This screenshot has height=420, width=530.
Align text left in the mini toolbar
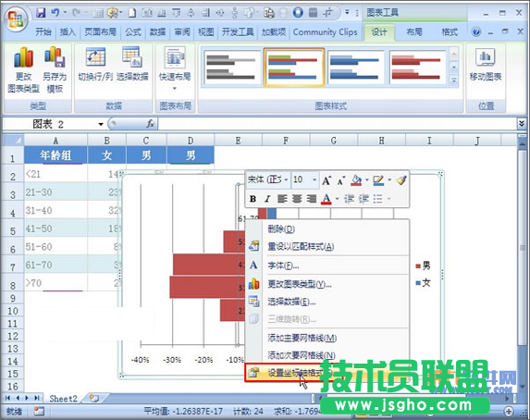pyautogui.click(x=282, y=199)
